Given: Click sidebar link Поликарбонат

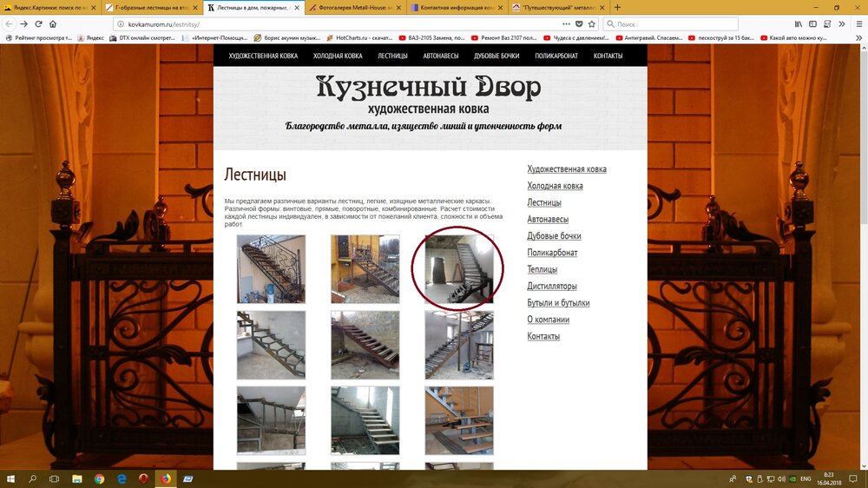Looking at the screenshot, I should click(x=552, y=253).
